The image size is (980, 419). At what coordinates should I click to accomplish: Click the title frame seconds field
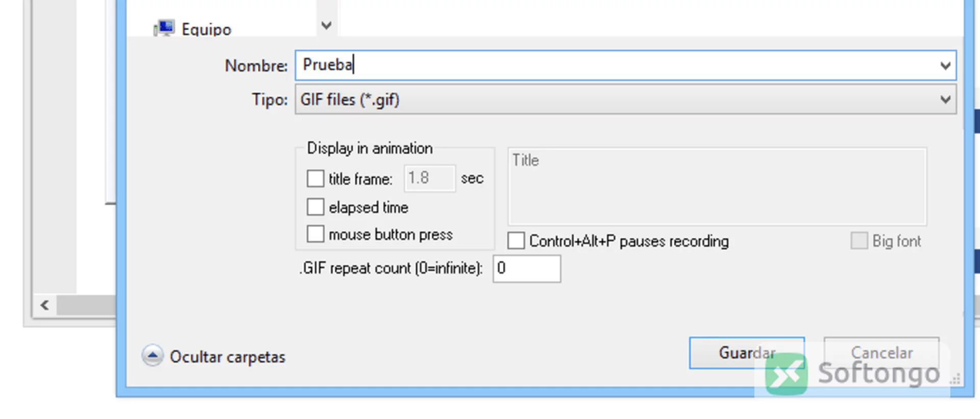(429, 178)
